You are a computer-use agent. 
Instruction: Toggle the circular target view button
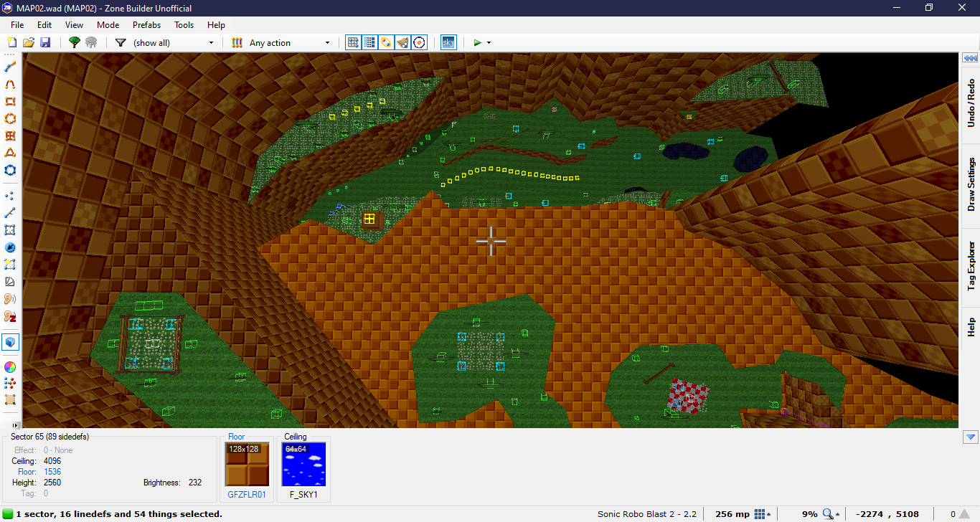click(420, 42)
